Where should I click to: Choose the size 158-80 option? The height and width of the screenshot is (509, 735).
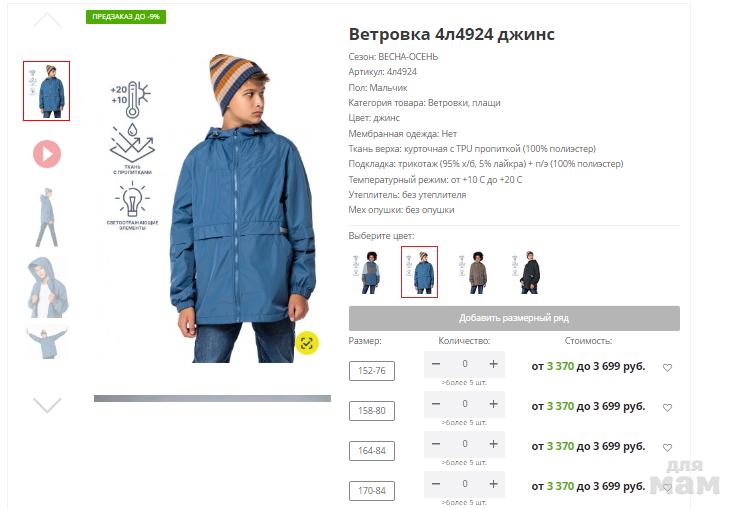point(372,411)
